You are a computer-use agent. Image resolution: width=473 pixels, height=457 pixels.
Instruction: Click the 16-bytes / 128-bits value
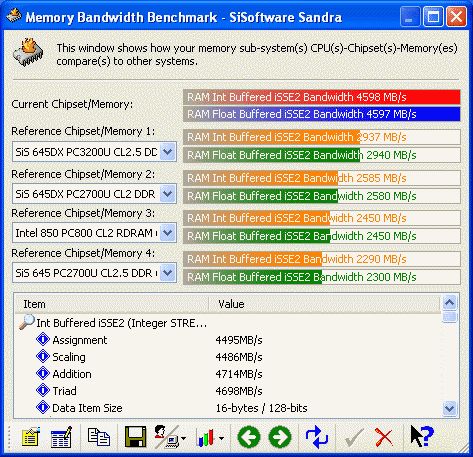pos(261,408)
